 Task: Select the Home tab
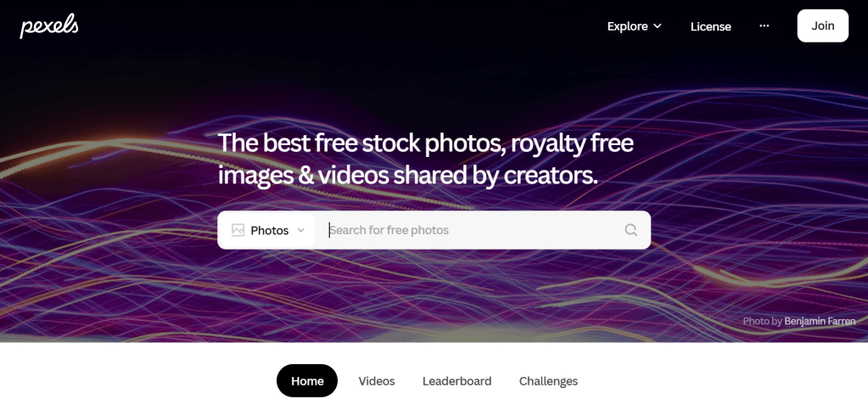point(307,380)
